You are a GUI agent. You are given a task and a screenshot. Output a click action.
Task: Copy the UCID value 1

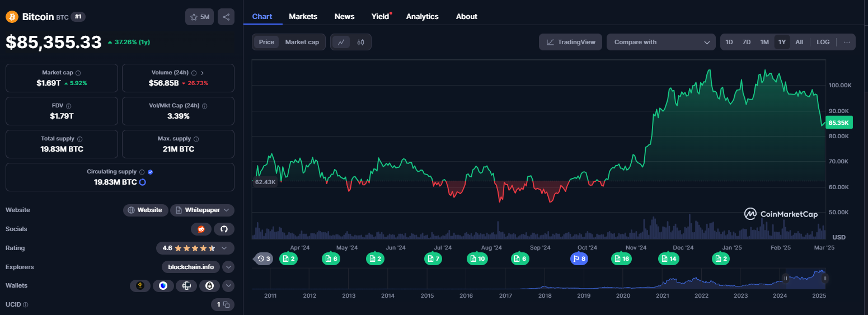tap(226, 305)
